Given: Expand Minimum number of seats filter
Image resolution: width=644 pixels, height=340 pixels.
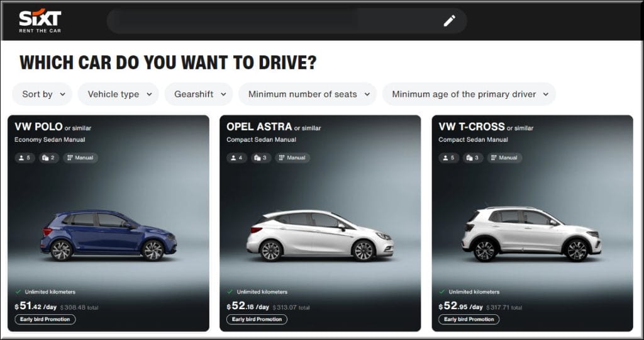Looking at the screenshot, I should 307,94.
